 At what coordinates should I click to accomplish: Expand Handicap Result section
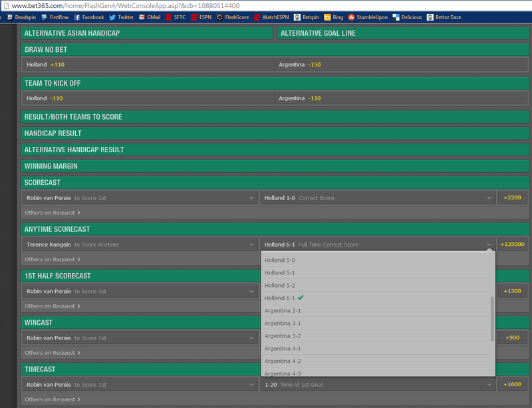(275, 134)
